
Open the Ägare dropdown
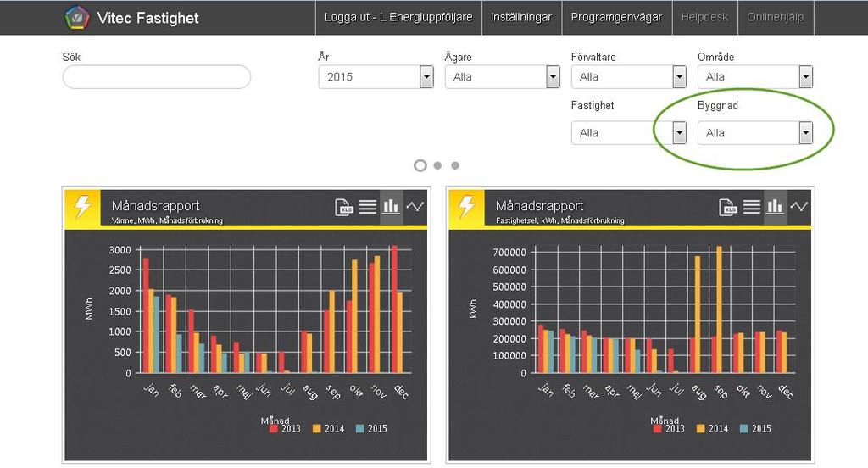[503, 77]
